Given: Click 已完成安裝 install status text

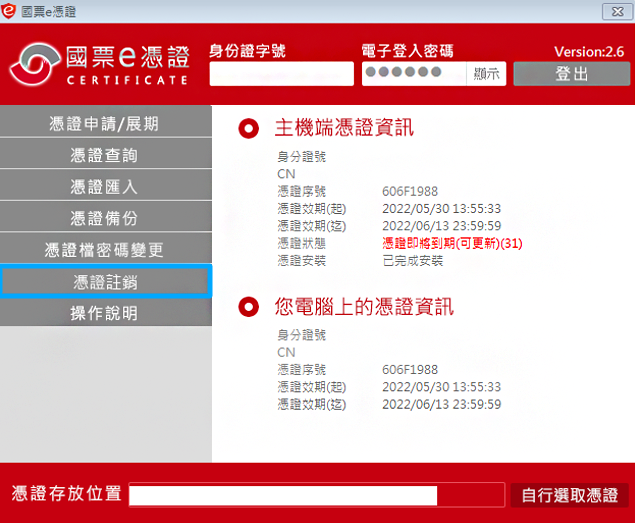Looking at the screenshot, I should 413,260.
